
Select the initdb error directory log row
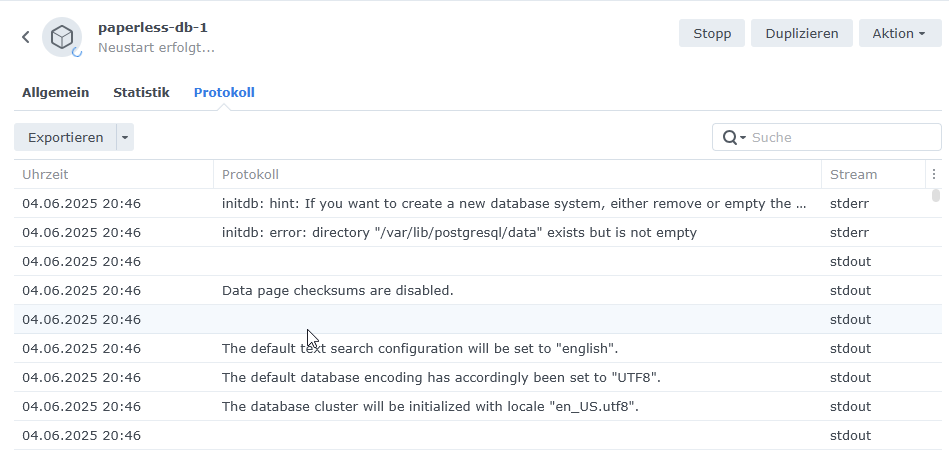472,232
